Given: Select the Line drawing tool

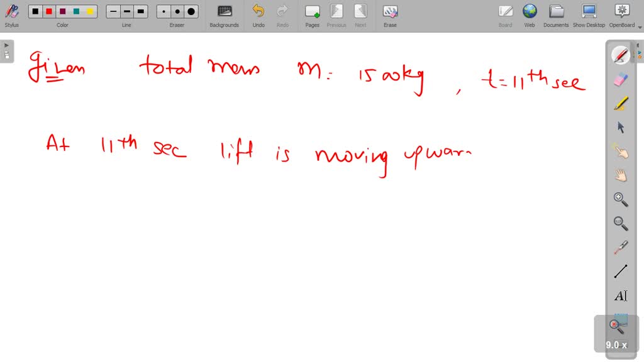Looking at the screenshot, I should pos(621,271).
